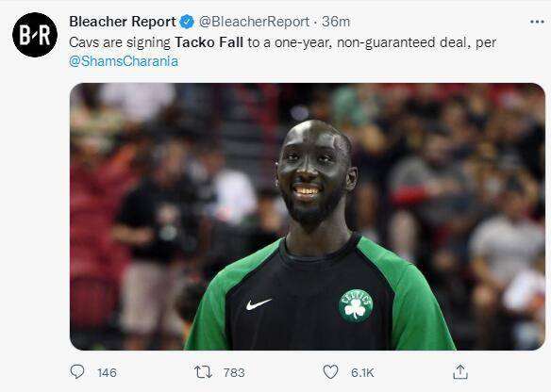Expand the player's face in photo
The width and height of the screenshot is (551, 392).
[315, 174]
